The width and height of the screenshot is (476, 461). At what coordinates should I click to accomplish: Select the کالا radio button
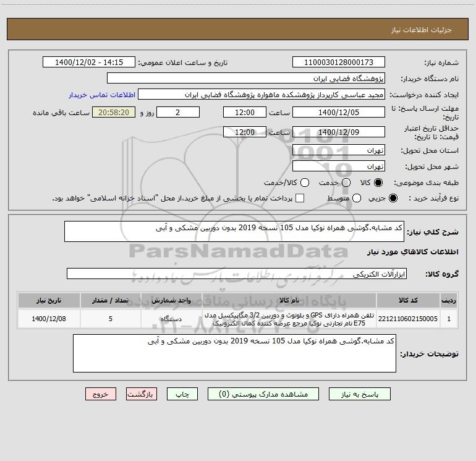[378, 183]
